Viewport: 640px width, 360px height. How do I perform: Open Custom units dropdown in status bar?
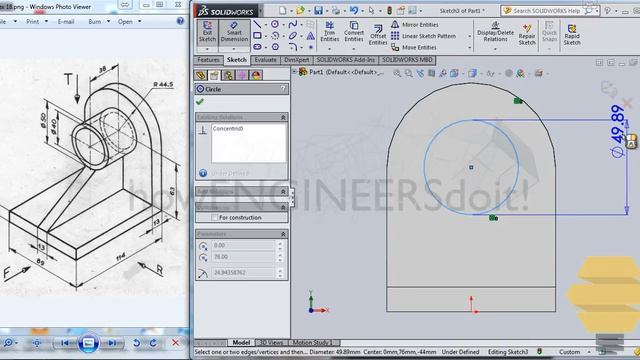click(589, 352)
